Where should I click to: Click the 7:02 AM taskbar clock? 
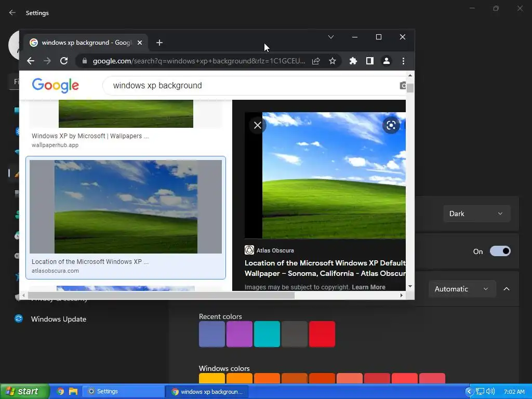pos(514,392)
